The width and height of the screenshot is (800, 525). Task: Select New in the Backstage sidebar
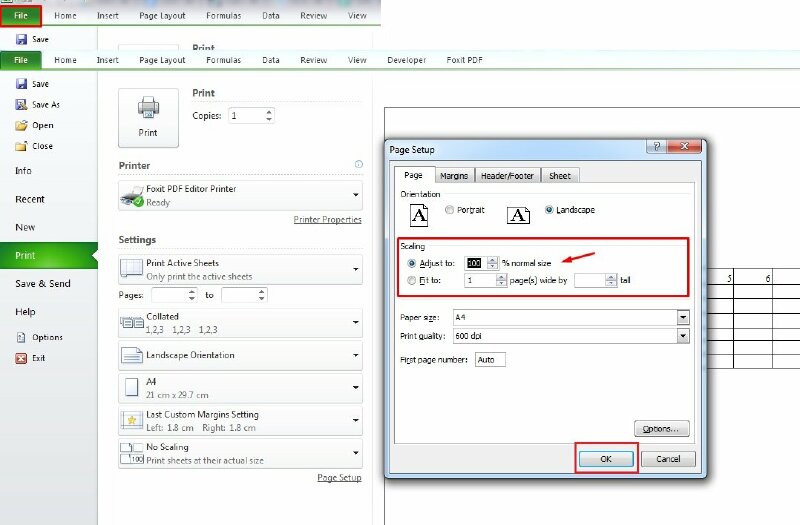[25, 227]
